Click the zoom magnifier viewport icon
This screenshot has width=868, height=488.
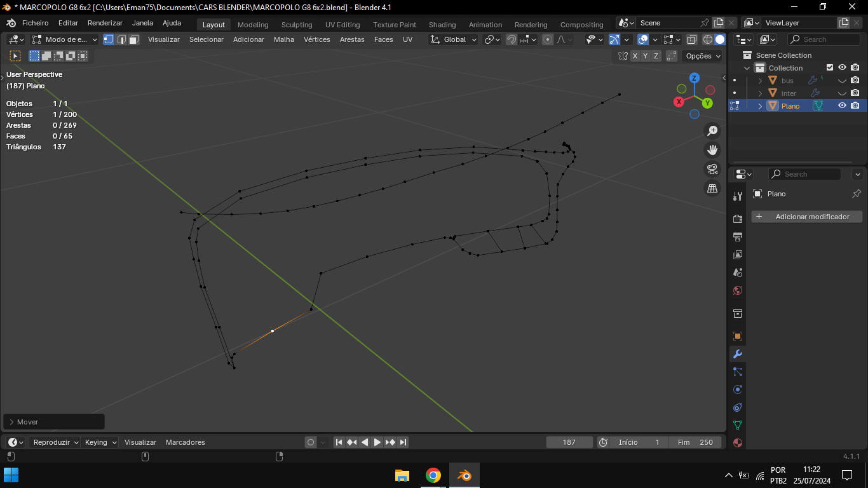click(712, 131)
